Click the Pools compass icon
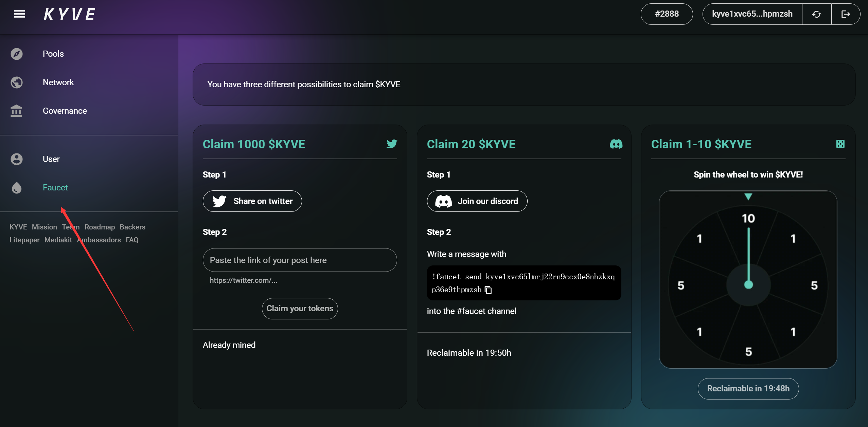Image resolution: width=868 pixels, height=427 pixels. tap(16, 54)
